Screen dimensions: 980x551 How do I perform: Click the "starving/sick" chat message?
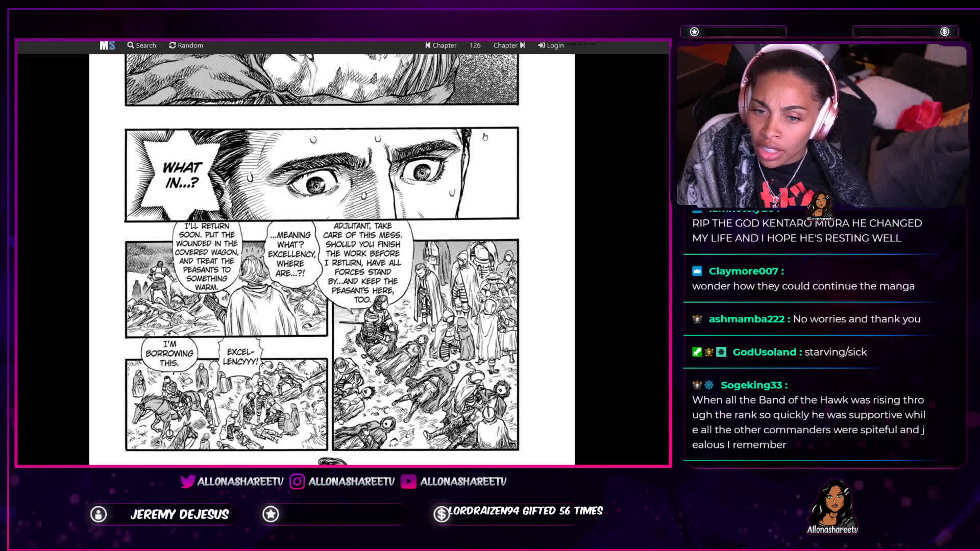[x=836, y=352]
